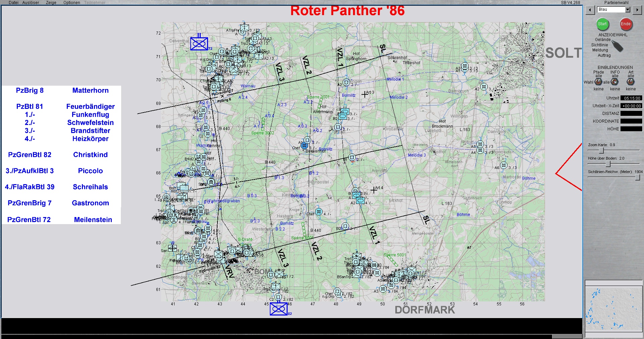Screen dimensions: 644x339
Task: Switch to previous party with left arrow
Action: (x=590, y=10)
